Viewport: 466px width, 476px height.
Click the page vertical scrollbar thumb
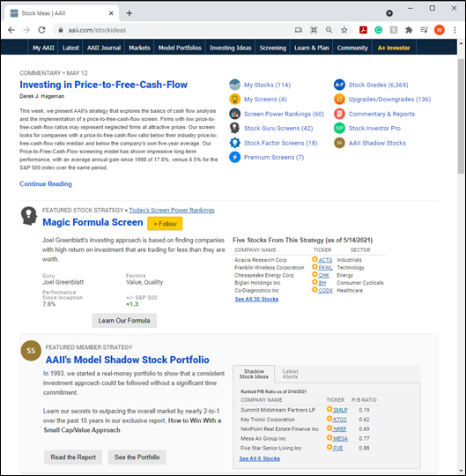(461, 116)
